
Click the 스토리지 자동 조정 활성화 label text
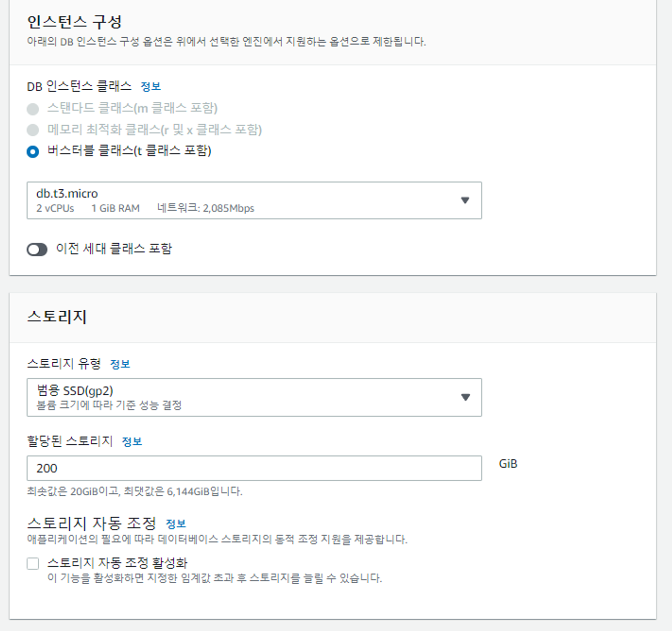click(117, 563)
